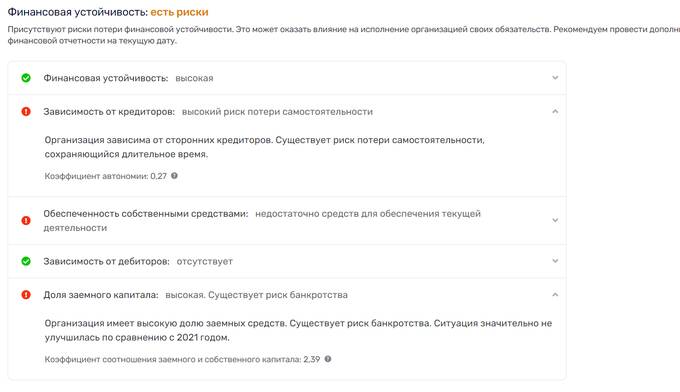Image resolution: width=680 pixels, height=392 pixels.
Task: Click the Зависимость от кредиторов row title
Action: [109, 111]
